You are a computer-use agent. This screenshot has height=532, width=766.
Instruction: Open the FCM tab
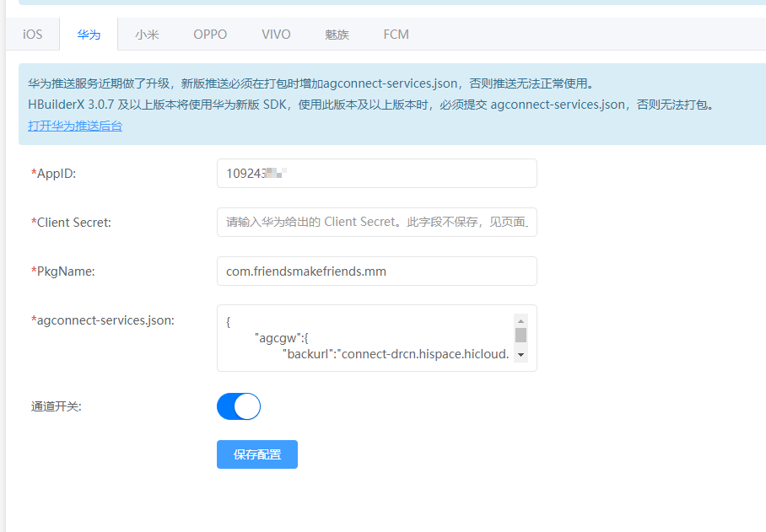tap(396, 35)
